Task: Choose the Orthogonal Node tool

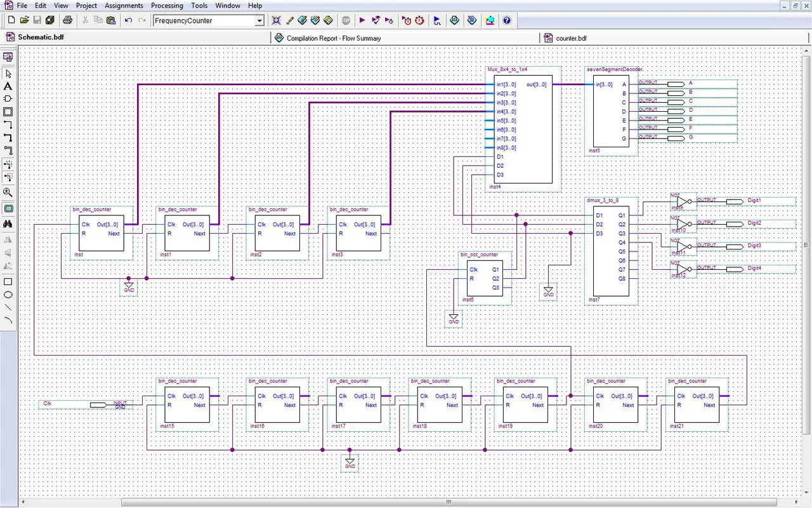Action: (x=8, y=124)
